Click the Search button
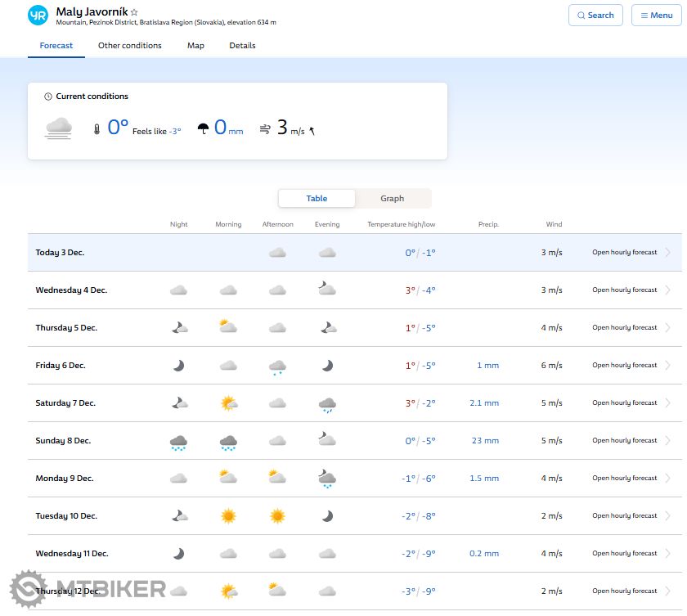The image size is (687, 616). click(595, 16)
